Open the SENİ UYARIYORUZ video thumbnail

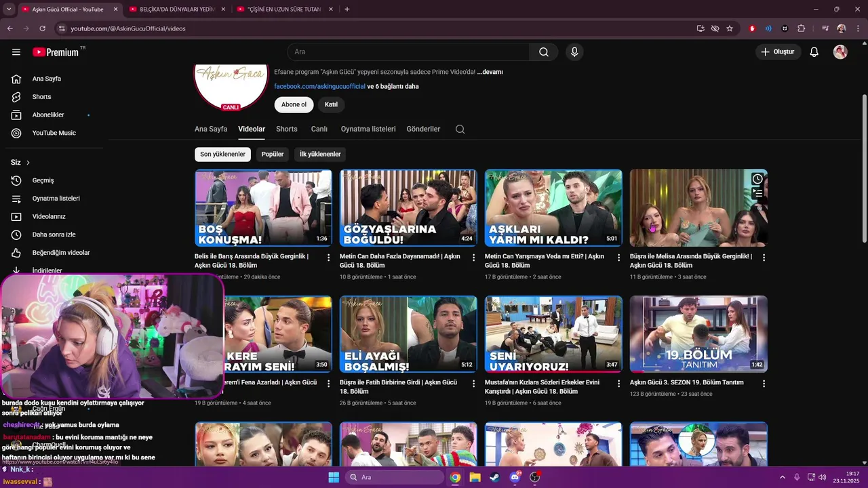553,334
